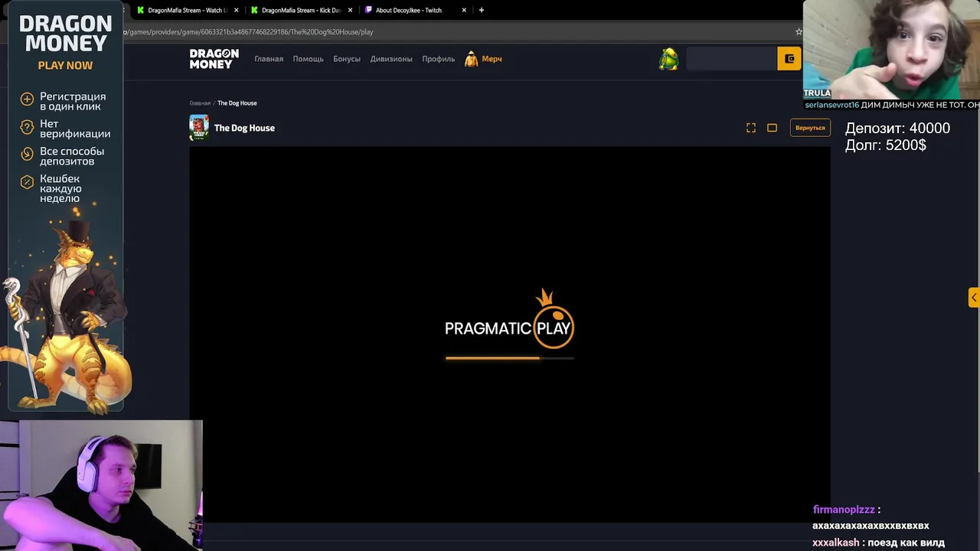The width and height of the screenshot is (980, 551).
Task: Click the Депозит: 40000 text
Action: [897, 129]
